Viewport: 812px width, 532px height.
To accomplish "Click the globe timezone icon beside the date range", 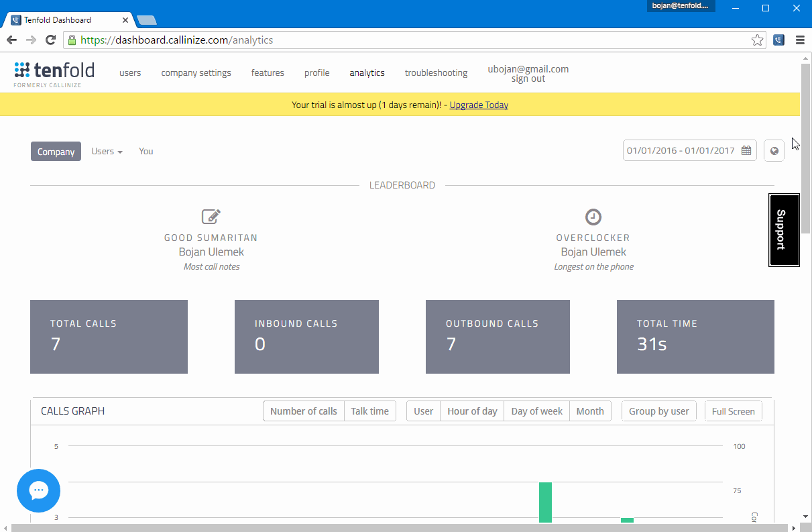I will [774, 150].
